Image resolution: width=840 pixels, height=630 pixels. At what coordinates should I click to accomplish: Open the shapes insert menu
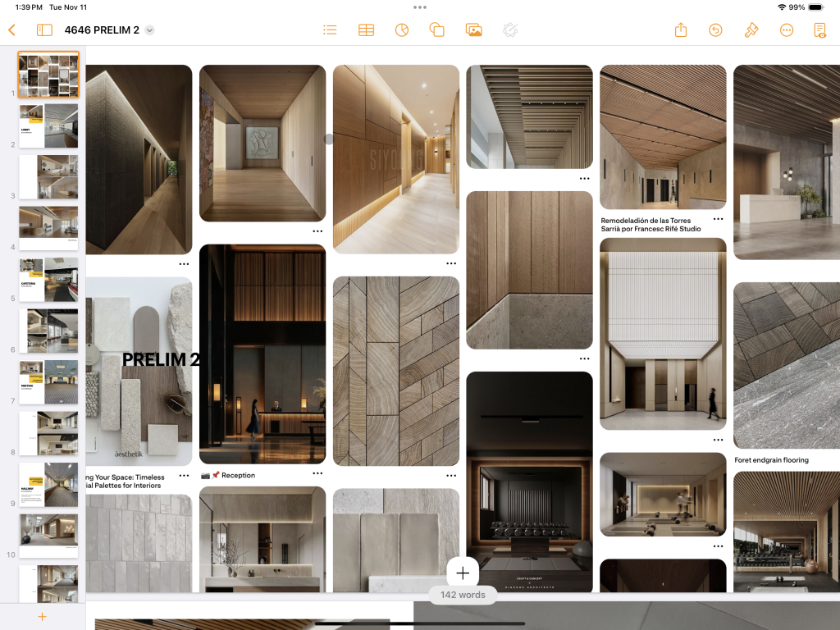pos(436,30)
